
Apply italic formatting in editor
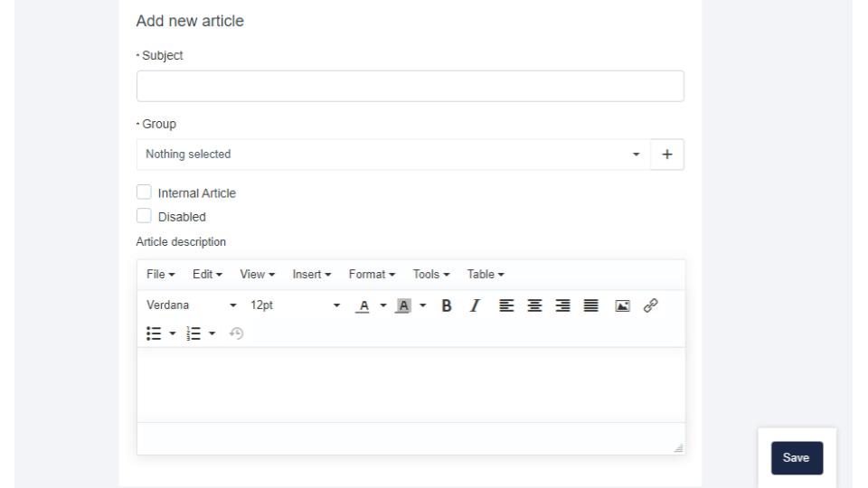pyautogui.click(x=474, y=306)
